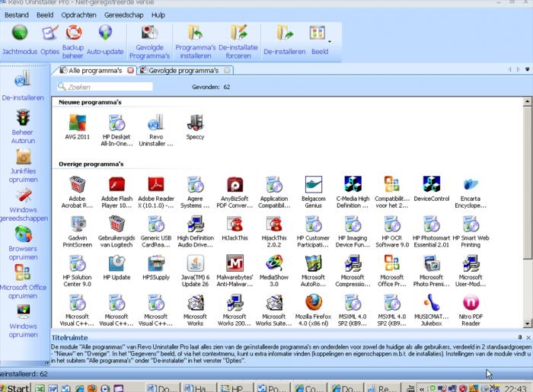533x392 pixels.
Task: Open the Beeld menu in menu bar
Action: (x=45, y=15)
